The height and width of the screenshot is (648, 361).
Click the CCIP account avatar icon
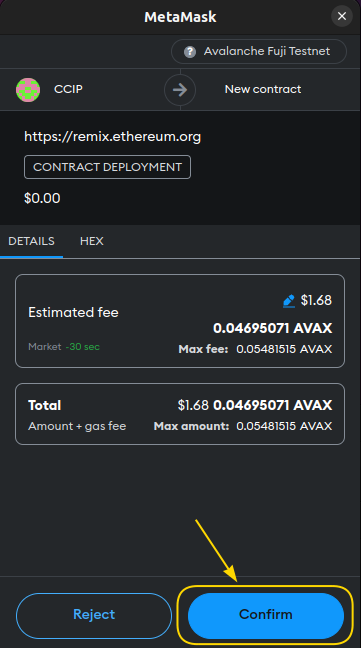28,89
